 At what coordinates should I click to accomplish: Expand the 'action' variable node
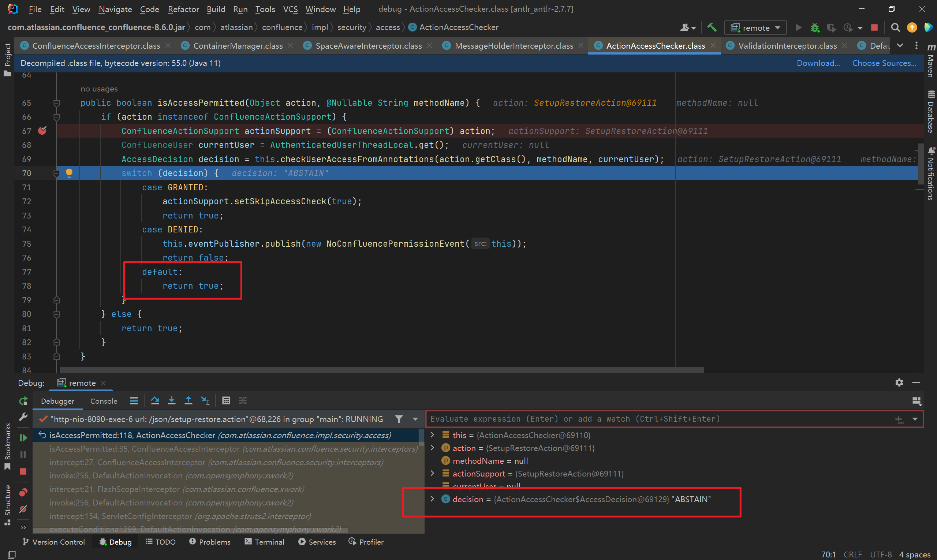[433, 448]
